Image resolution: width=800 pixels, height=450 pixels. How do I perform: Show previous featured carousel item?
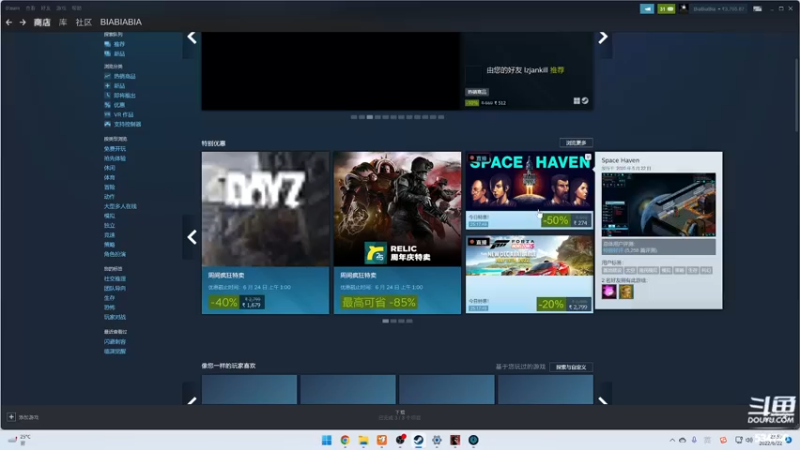pyautogui.click(x=192, y=38)
